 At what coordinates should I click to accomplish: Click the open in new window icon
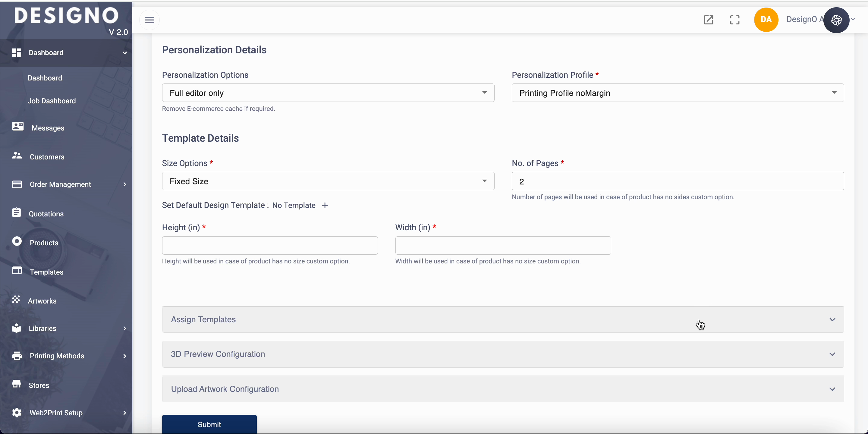point(708,20)
